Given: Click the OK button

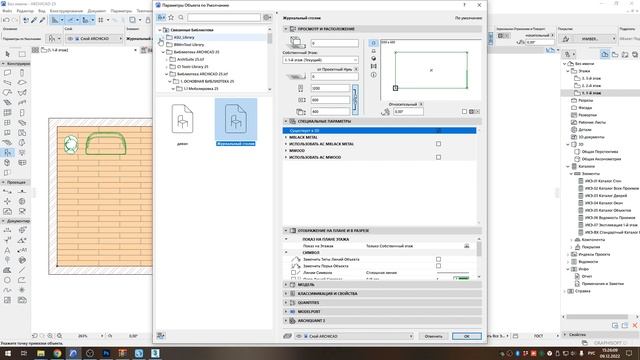Looking at the screenshot, I should point(467,336).
